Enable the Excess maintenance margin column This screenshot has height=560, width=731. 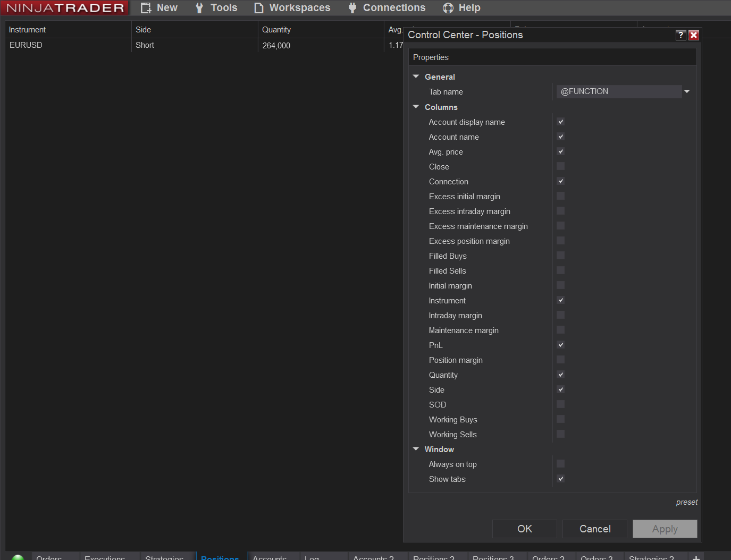tap(560, 226)
